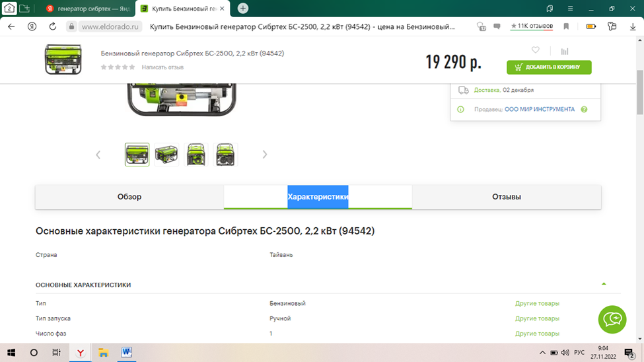Click the 'Написать отзыв' link

tap(162, 67)
